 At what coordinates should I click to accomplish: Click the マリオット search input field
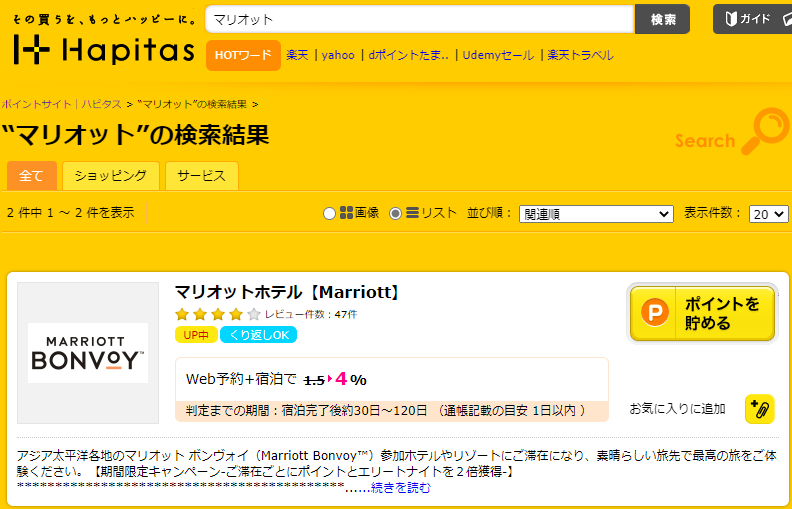click(x=420, y=19)
